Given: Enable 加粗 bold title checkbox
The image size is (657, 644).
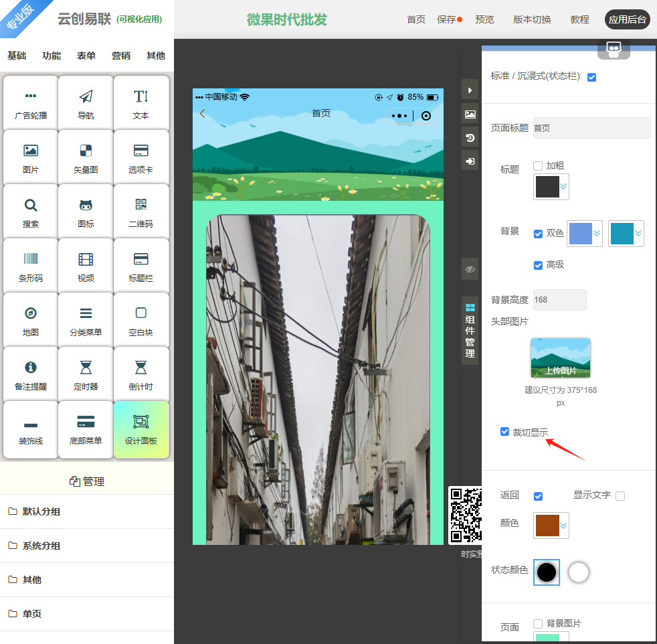Looking at the screenshot, I should pos(538,165).
